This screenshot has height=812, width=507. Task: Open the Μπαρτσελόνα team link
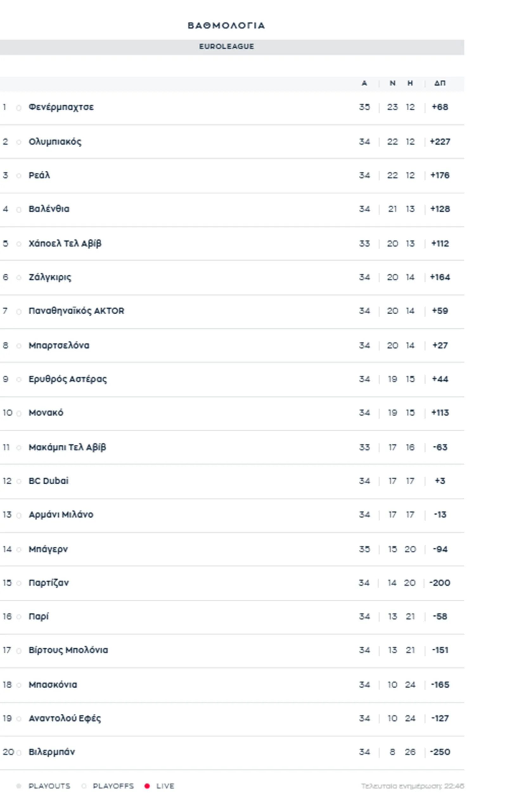[59, 346]
